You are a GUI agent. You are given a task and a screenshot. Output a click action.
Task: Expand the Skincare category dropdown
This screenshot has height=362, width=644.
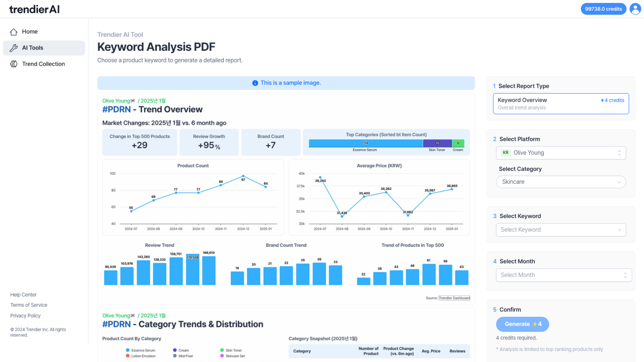(x=561, y=182)
